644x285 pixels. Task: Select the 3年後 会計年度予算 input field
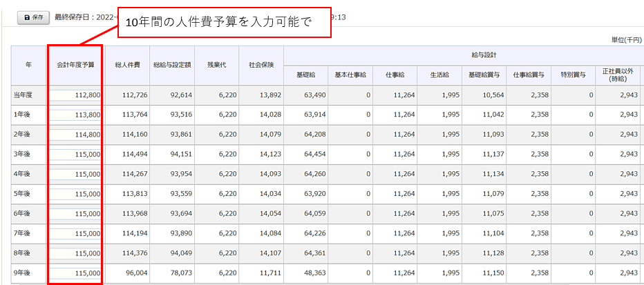[75, 155]
